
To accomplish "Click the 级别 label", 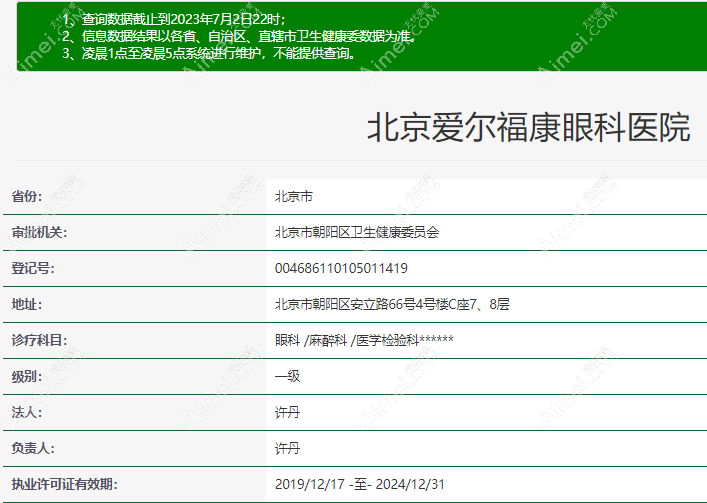I will pos(27,376).
